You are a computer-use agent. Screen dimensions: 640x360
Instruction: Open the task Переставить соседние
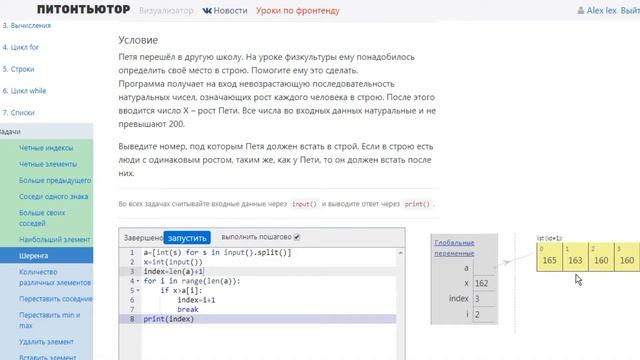(x=56, y=299)
